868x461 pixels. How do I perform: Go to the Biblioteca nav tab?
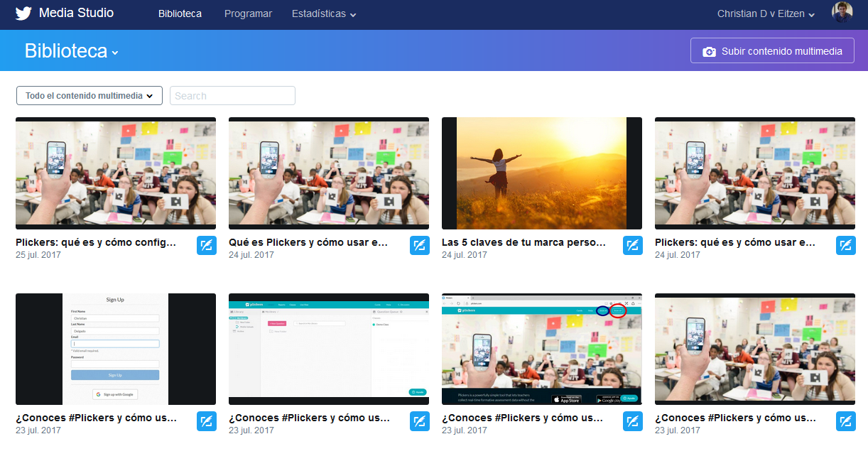(x=180, y=13)
